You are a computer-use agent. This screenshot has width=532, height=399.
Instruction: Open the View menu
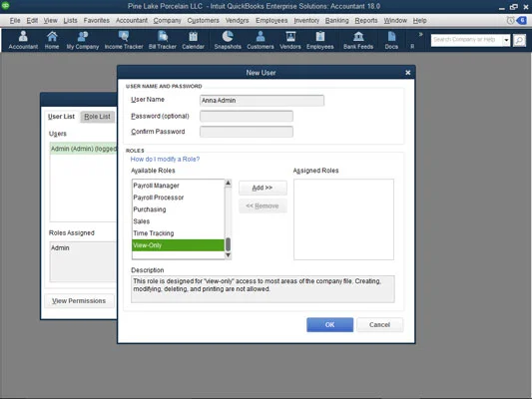coord(50,21)
